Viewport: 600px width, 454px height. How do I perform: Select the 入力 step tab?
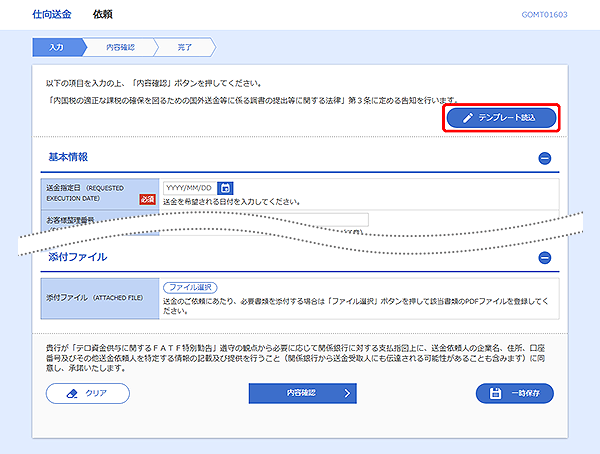58,47
